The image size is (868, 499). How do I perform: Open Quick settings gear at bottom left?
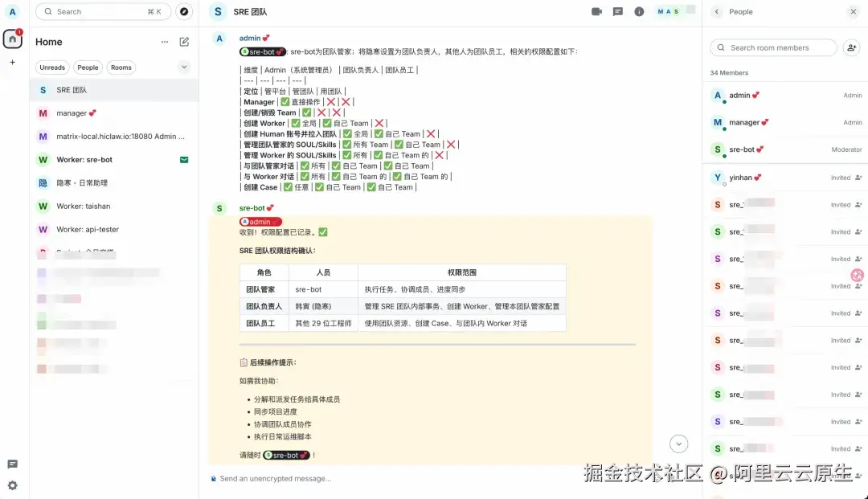click(12, 485)
